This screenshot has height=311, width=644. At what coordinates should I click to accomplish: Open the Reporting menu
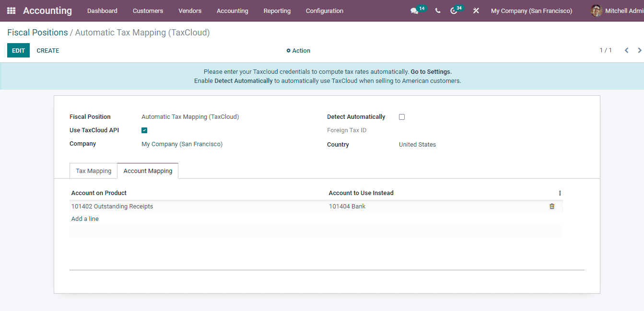pos(277,11)
